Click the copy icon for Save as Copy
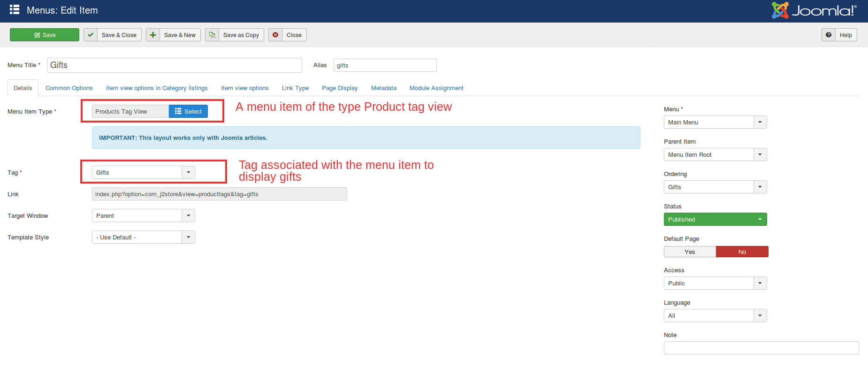Screen dimensions: 868x384 click(x=212, y=35)
